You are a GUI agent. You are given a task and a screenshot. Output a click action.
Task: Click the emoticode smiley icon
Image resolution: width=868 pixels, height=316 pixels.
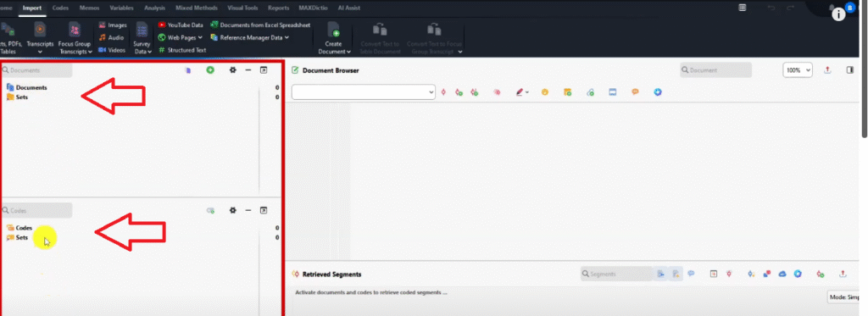545,92
